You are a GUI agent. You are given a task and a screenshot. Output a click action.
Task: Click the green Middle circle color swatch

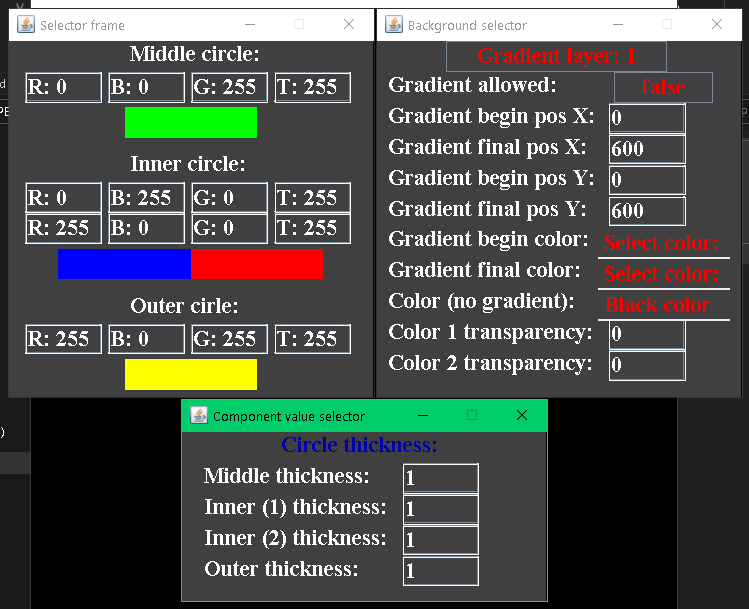[x=191, y=123]
